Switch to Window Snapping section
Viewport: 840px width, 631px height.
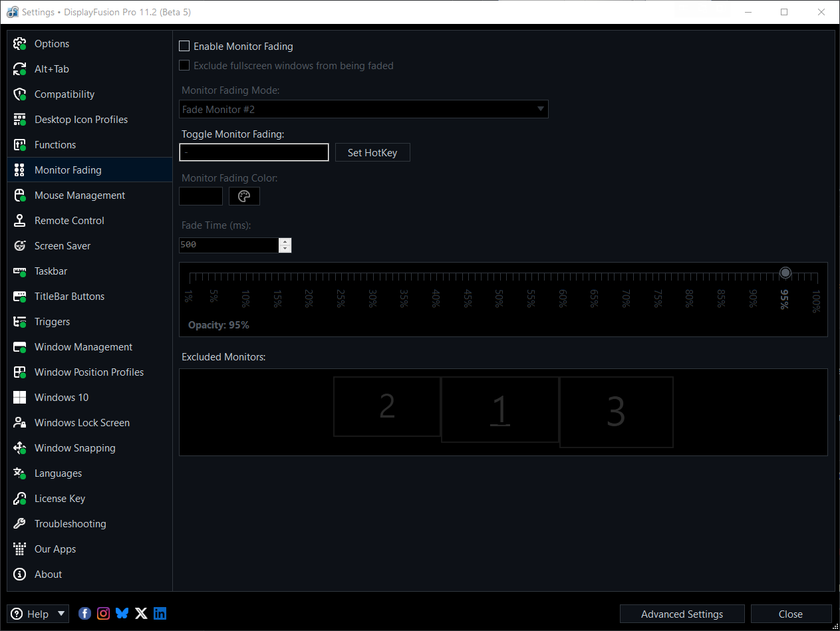[74, 448]
